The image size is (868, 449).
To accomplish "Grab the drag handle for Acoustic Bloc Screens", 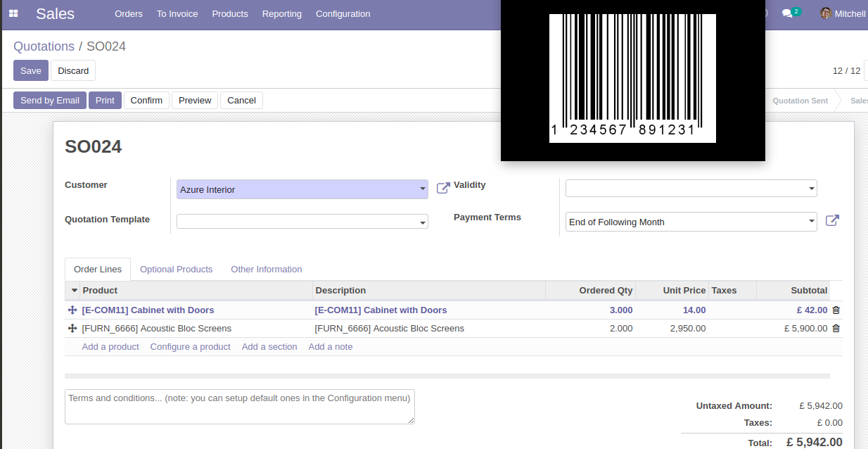I will point(72,328).
